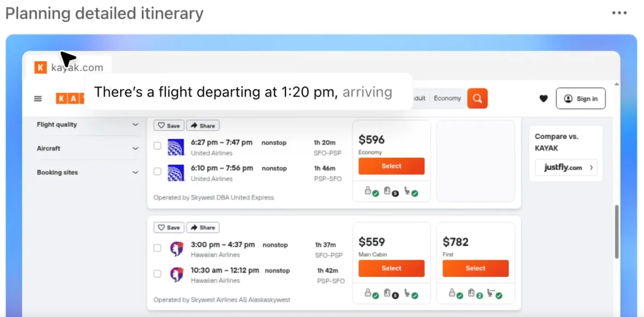Viewport: 644px width, 317px height.
Task: Check the 6:10 pm PSP-SFO flight box
Action: click(x=157, y=171)
